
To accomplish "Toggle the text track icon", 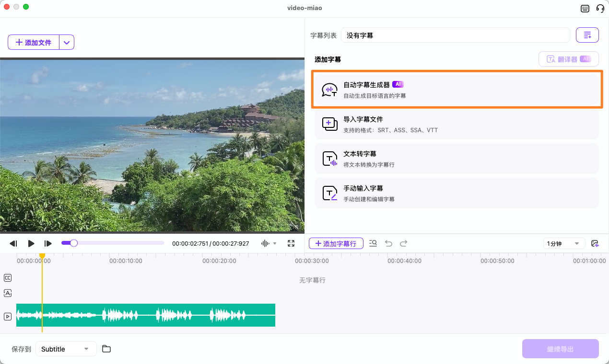I will coord(8,293).
